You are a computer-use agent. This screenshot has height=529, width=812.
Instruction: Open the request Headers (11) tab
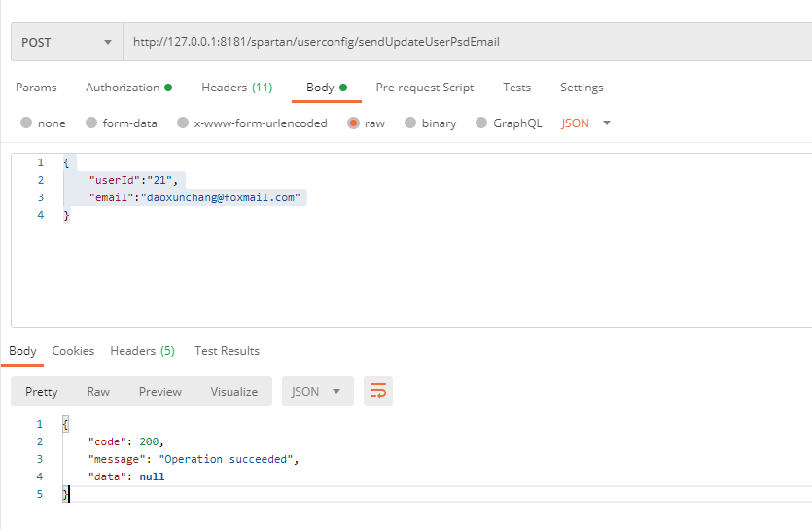(x=236, y=88)
